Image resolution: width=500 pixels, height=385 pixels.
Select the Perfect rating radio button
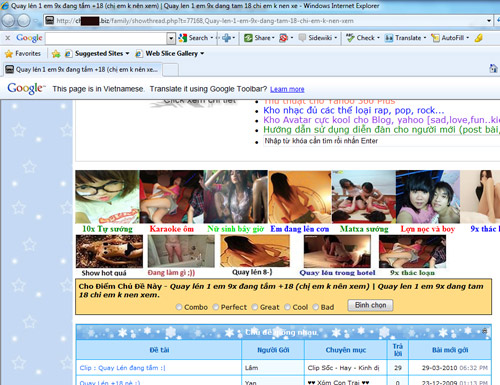click(x=216, y=307)
